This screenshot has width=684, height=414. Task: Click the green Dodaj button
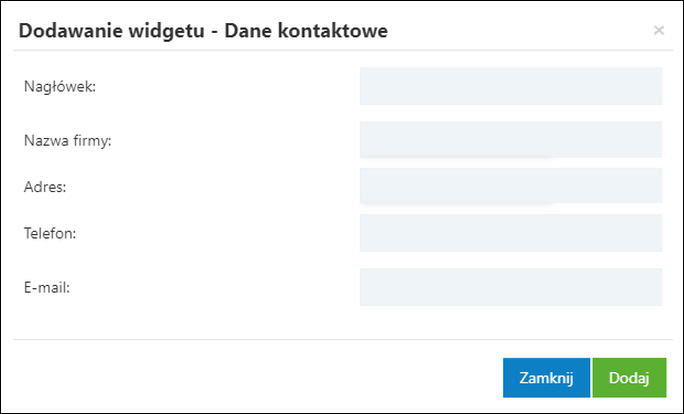[x=629, y=378]
